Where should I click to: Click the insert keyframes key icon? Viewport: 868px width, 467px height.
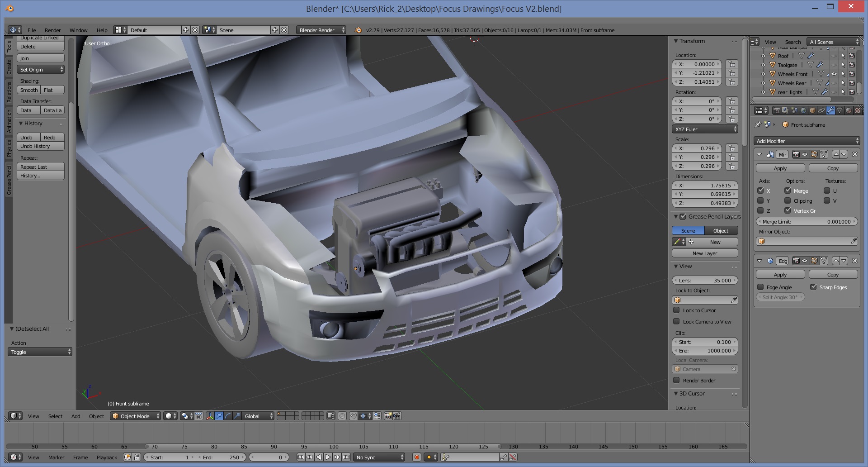503,457
